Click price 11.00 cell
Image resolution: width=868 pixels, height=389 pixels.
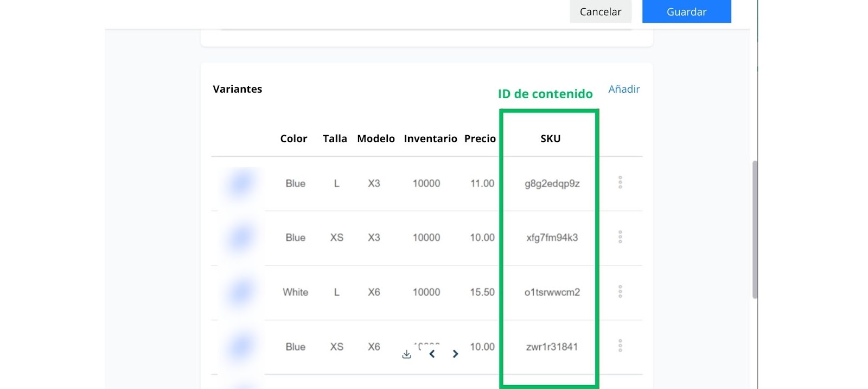click(482, 183)
